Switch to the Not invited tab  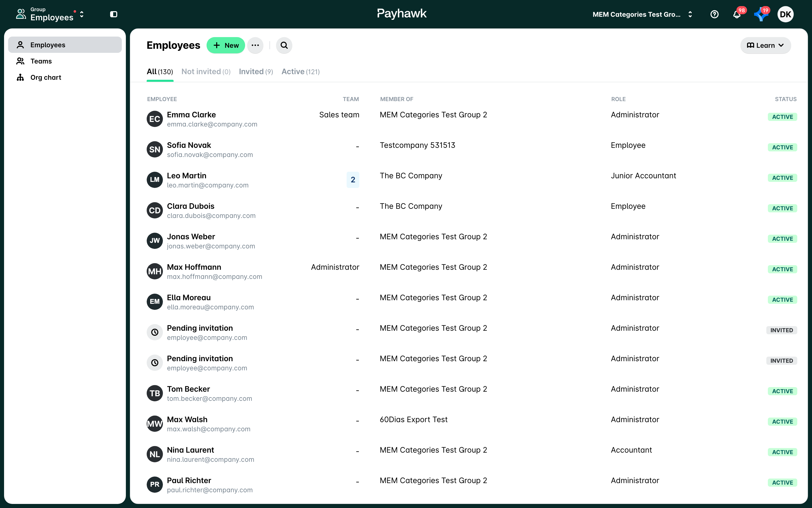pyautogui.click(x=206, y=72)
